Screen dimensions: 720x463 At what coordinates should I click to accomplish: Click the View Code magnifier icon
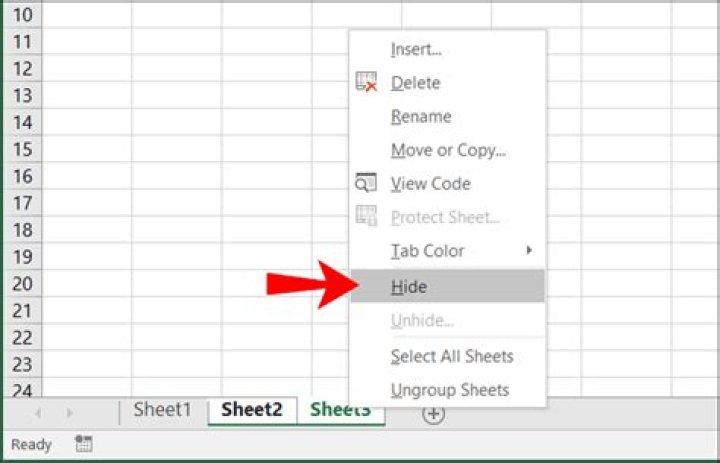pos(366,183)
